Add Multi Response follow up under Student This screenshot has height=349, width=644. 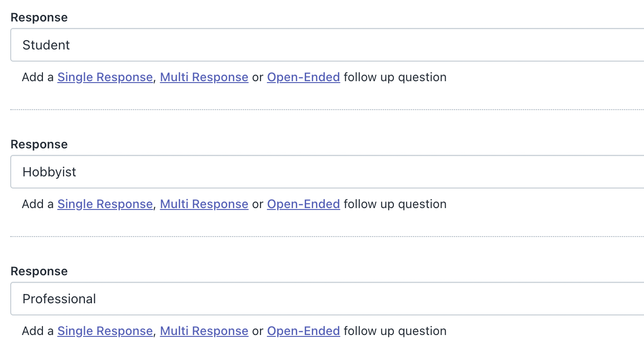pyautogui.click(x=204, y=77)
